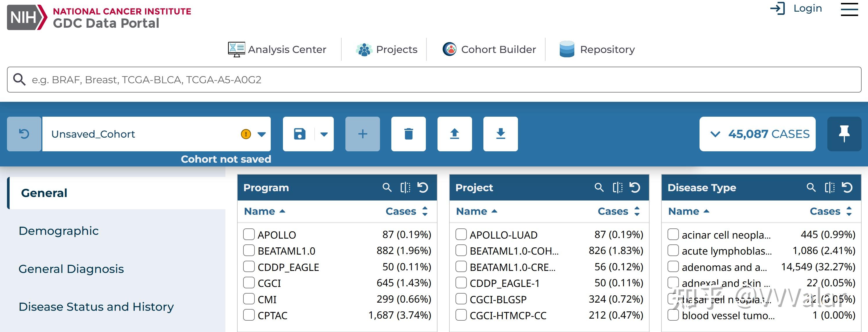
Task: Check the APOLLO program checkbox
Action: click(x=249, y=234)
